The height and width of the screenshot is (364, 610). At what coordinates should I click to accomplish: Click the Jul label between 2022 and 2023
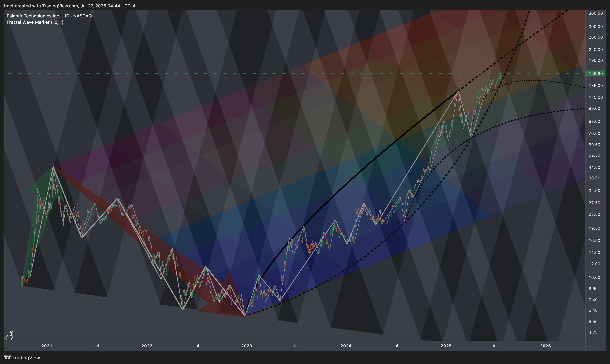click(x=196, y=346)
